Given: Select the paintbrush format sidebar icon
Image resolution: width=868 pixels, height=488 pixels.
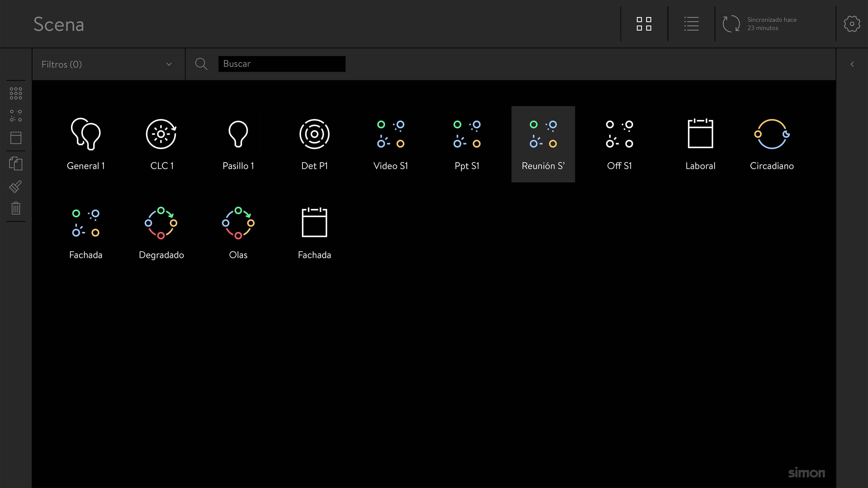Looking at the screenshot, I should click(x=16, y=186).
